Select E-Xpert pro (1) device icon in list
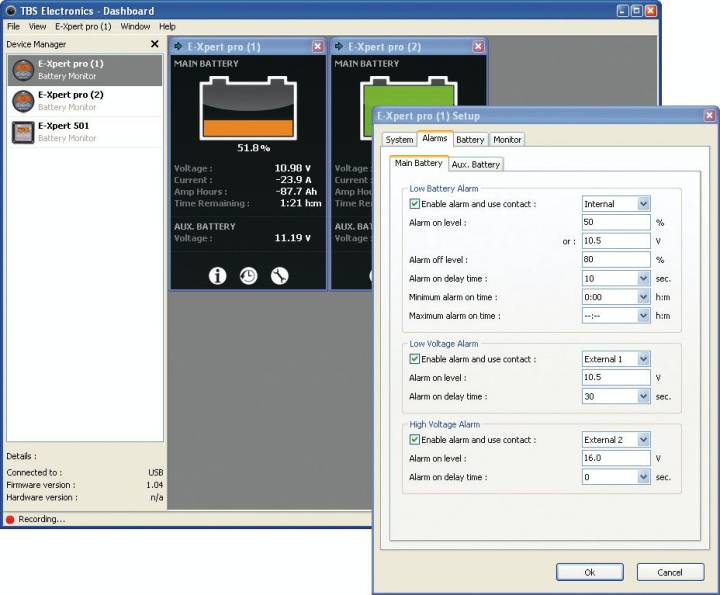720x595 pixels. 23,69
